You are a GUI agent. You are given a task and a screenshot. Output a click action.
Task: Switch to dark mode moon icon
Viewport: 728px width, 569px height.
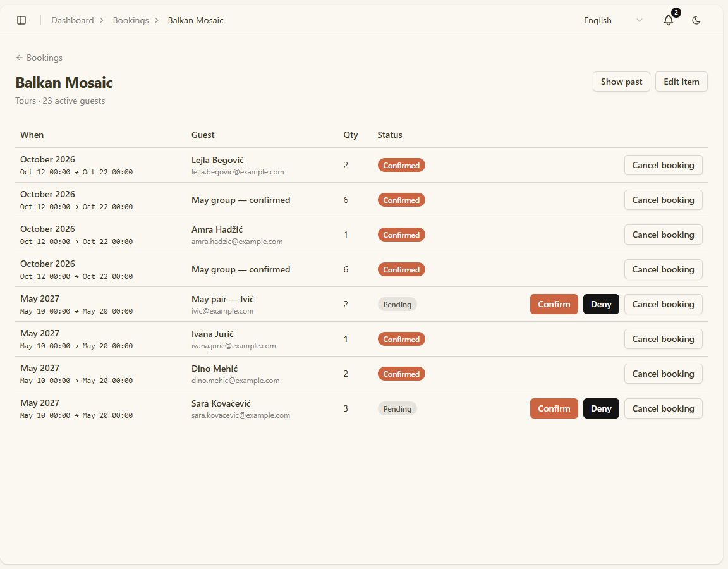click(x=696, y=20)
